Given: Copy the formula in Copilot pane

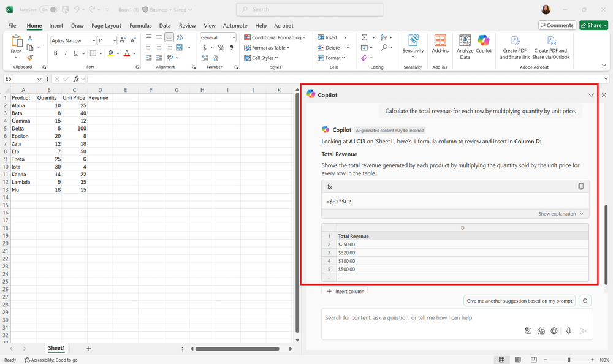Looking at the screenshot, I should click(x=581, y=186).
